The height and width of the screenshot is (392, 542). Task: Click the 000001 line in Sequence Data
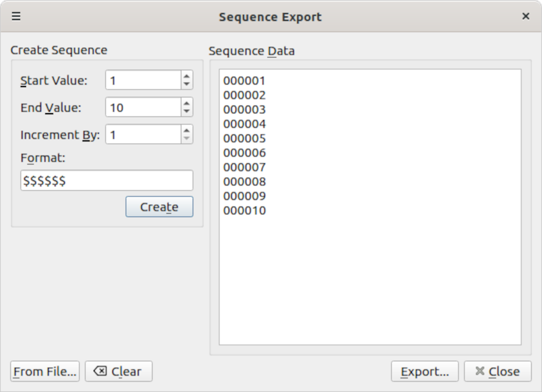point(244,81)
